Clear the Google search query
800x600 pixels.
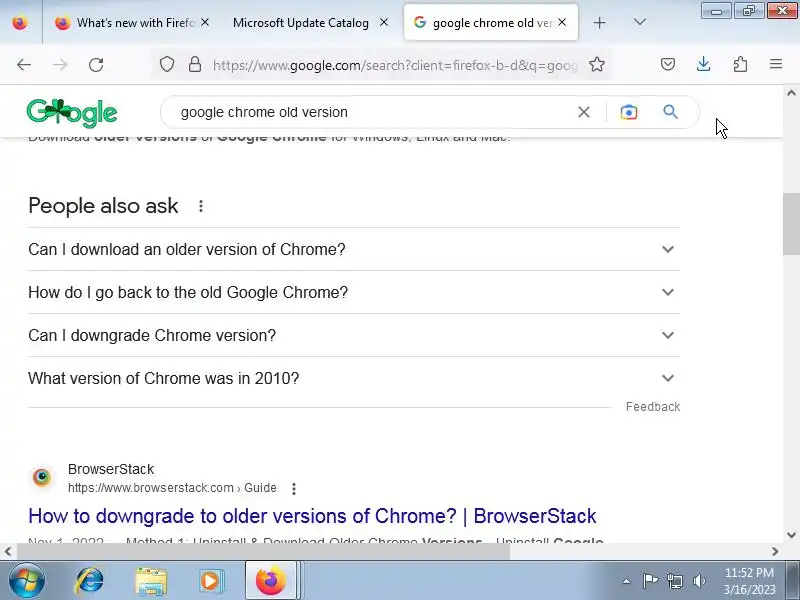pyautogui.click(x=584, y=112)
